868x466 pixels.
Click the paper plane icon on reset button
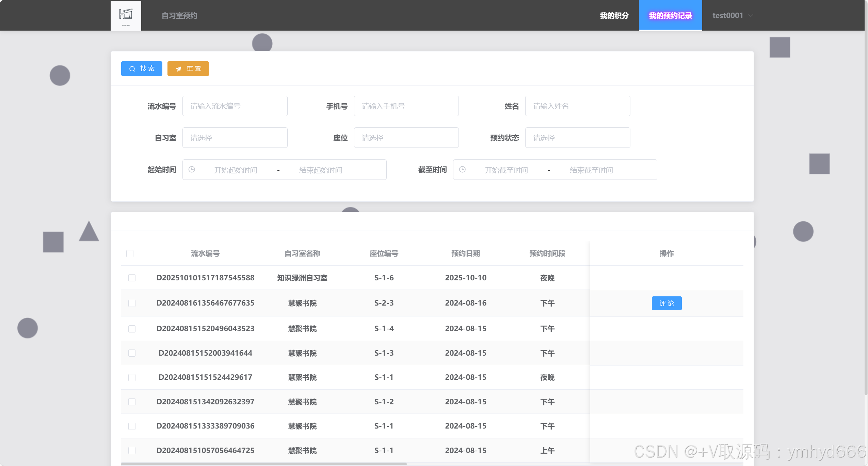[178, 69]
